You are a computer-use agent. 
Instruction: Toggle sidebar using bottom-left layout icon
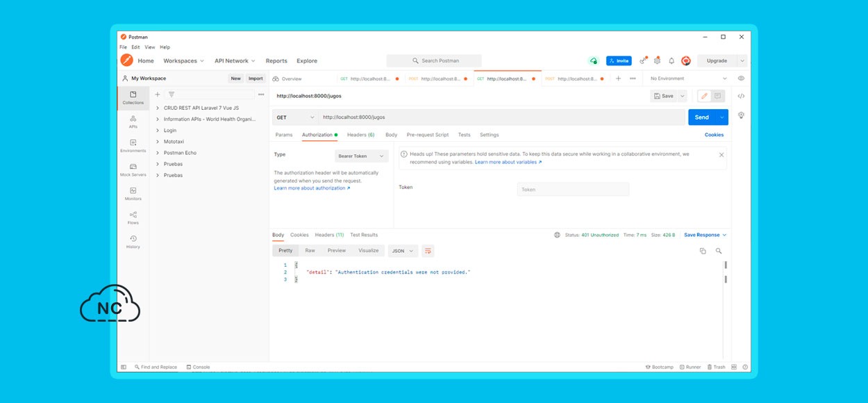pyautogui.click(x=124, y=367)
